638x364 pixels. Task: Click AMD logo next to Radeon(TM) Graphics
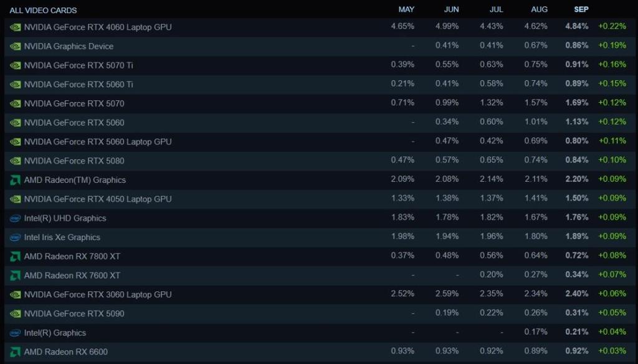click(16, 180)
